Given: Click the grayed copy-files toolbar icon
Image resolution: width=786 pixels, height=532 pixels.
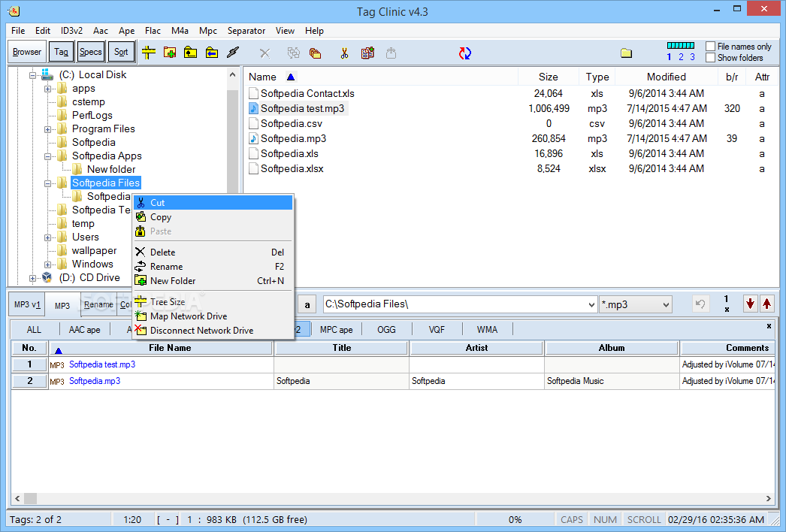Looking at the screenshot, I should click(293, 53).
